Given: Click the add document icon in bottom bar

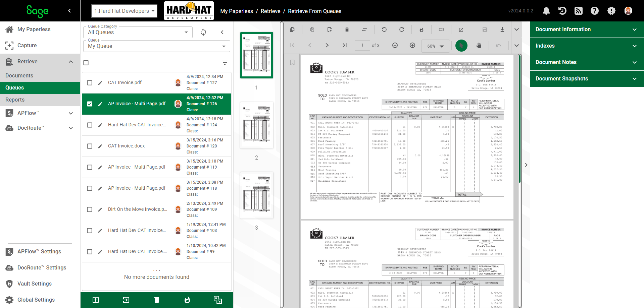Looking at the screenshot, I should pos(96,300).
